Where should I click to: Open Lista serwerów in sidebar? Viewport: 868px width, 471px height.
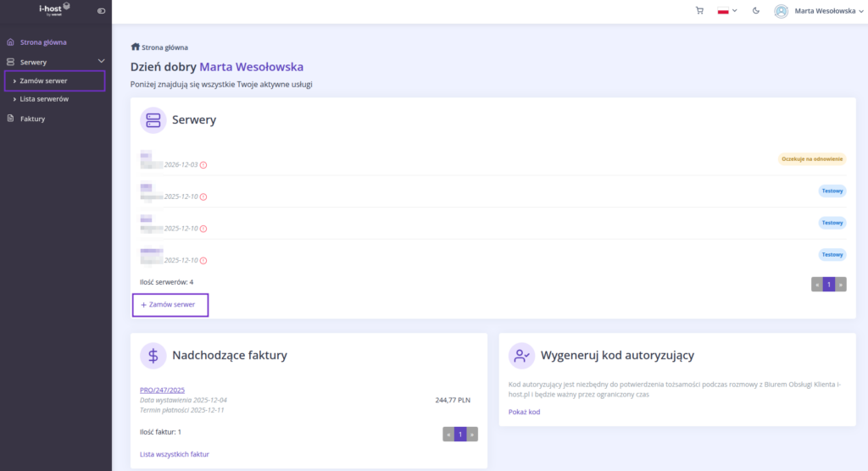[x=44, y=99]
